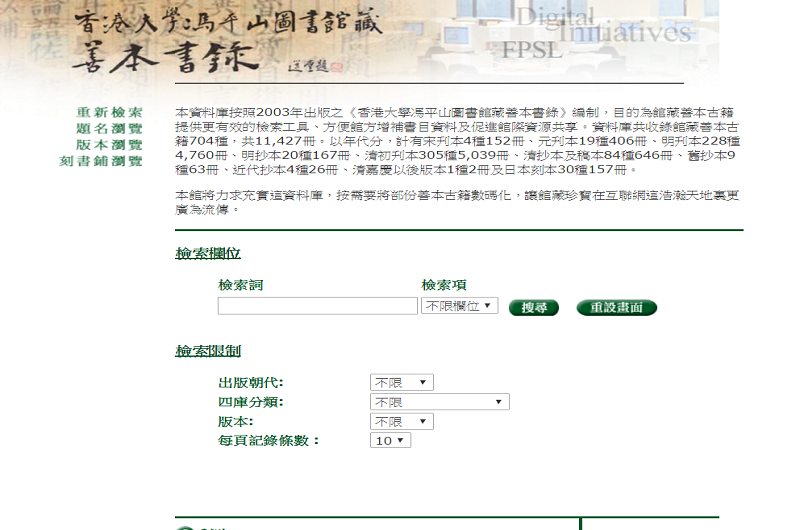The height and width of the screenshot is (530, 800).
Task: Click the 檢索限制 section heading
Action: coord(208,350)
